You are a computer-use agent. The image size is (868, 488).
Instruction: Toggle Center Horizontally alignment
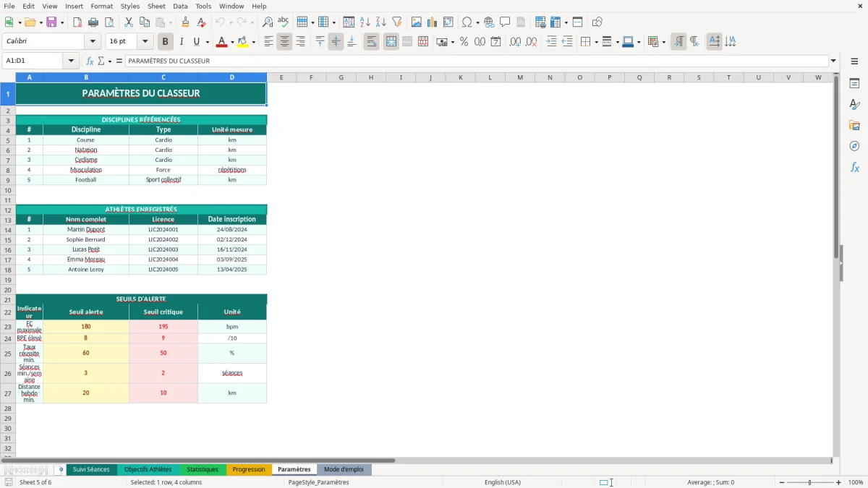[x=284, y=42]
